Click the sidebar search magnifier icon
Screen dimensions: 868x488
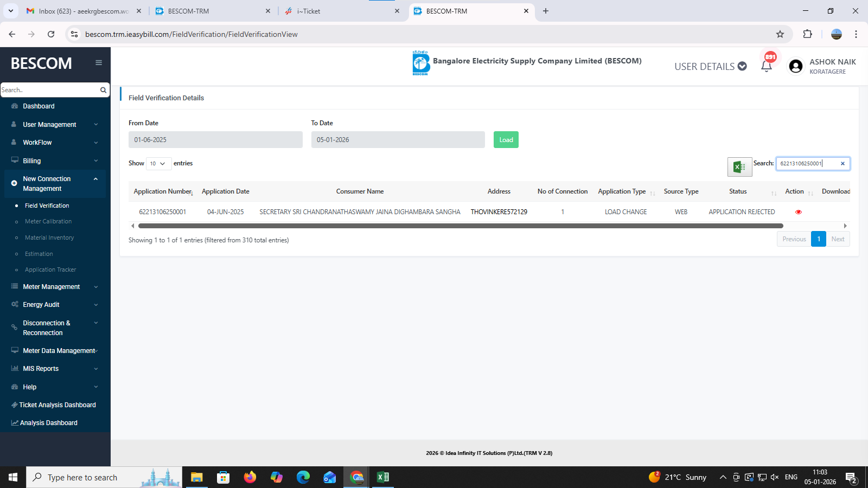coord(103,90)
